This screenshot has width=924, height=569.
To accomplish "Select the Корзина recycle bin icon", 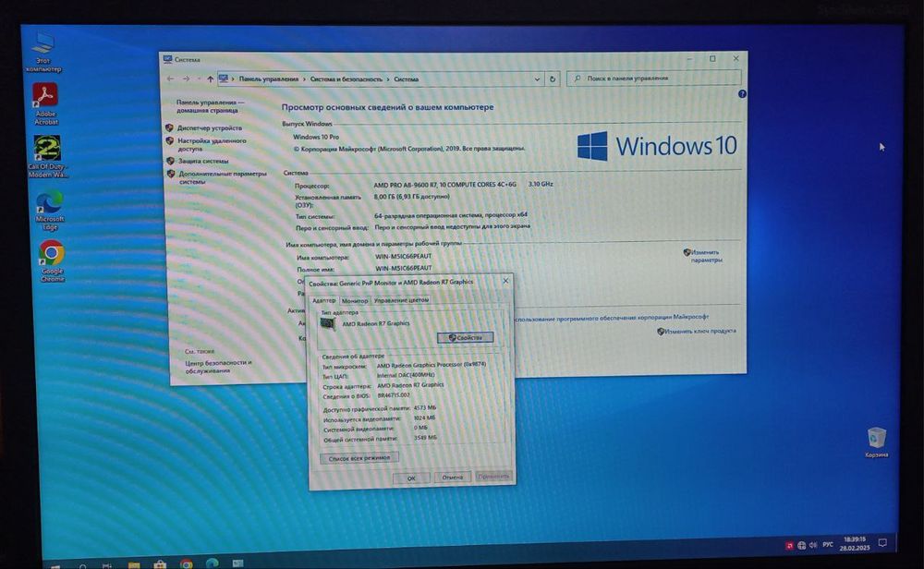I will point(876,442).
